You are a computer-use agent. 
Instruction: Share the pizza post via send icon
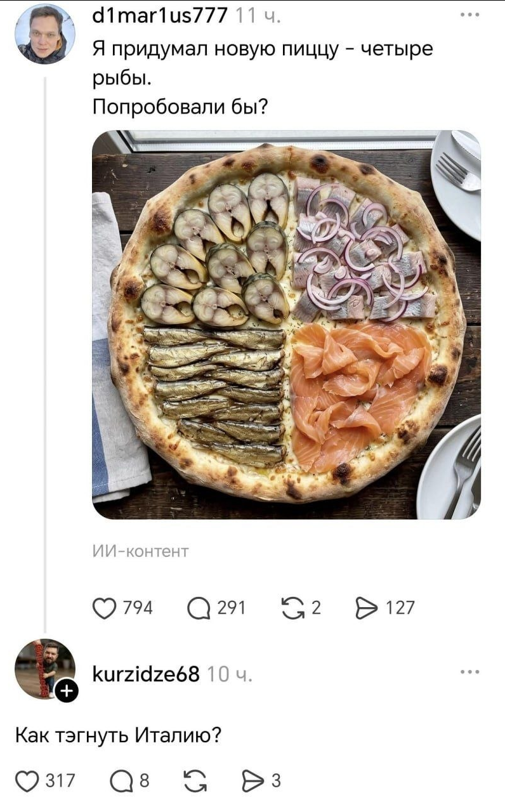point(367,608)
